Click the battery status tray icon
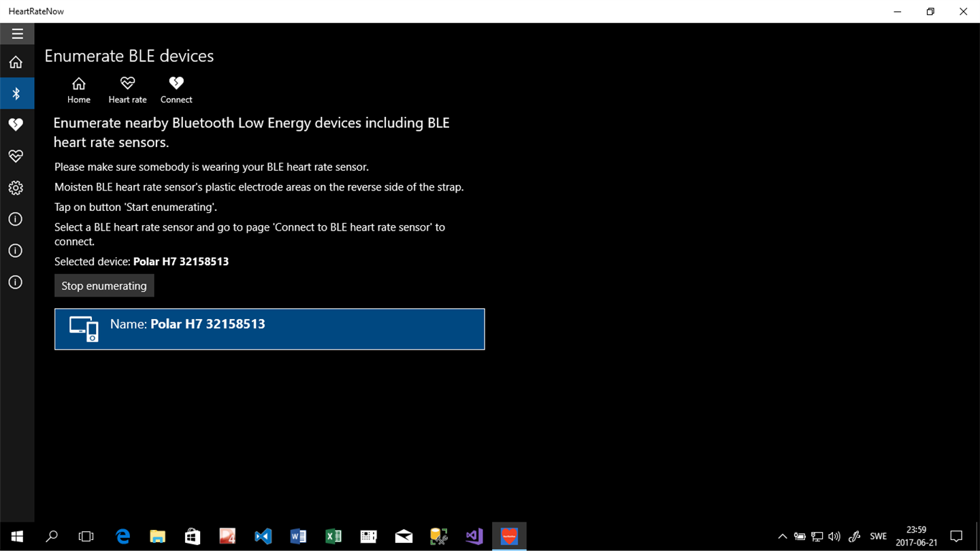The height and width of the screenshot is (551, 980). point(800,537)
